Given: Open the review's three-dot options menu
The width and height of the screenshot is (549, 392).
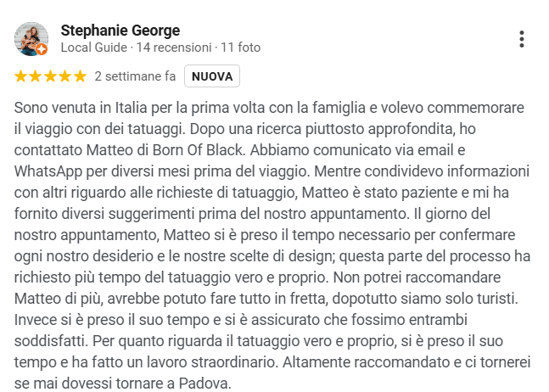Looking at the screenshot, I should [x=522, y=39].
